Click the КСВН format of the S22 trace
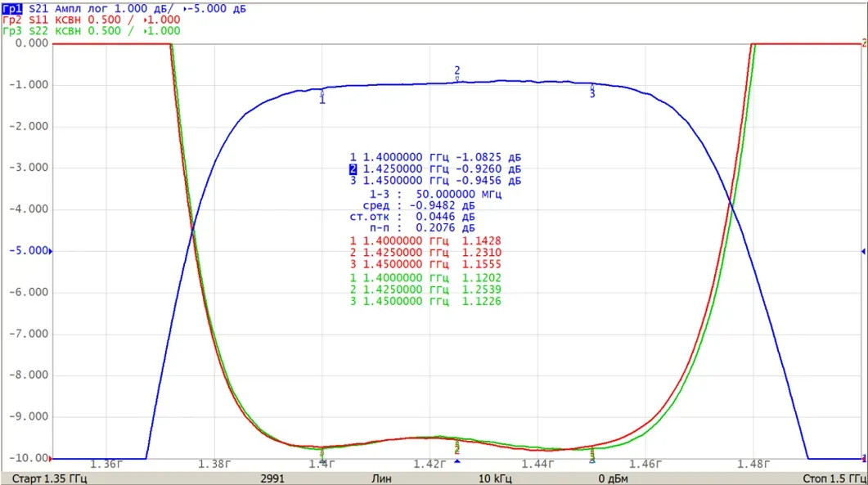Viewport: 868px width, 485px height. point(68,31)
